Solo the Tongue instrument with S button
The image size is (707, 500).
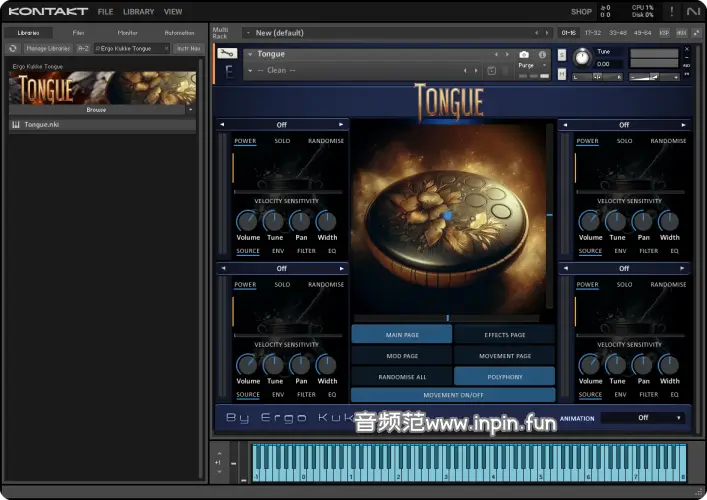(562, 55)
